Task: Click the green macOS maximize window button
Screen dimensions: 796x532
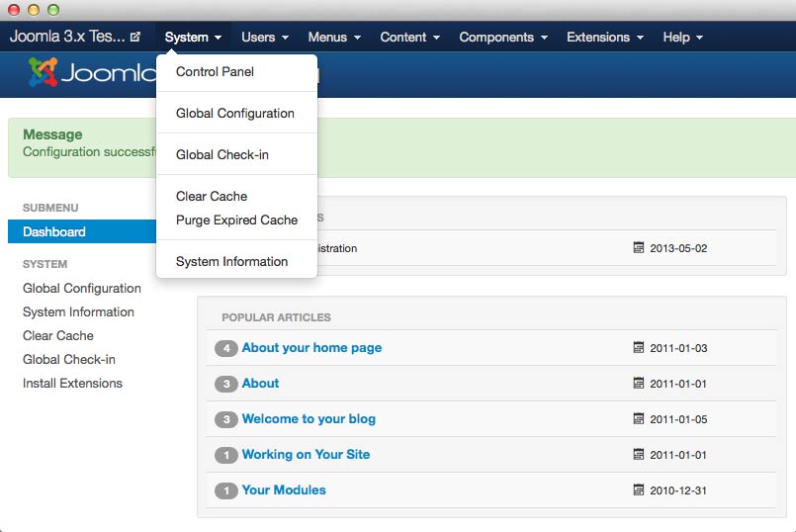Action: [x=53, y=10]
